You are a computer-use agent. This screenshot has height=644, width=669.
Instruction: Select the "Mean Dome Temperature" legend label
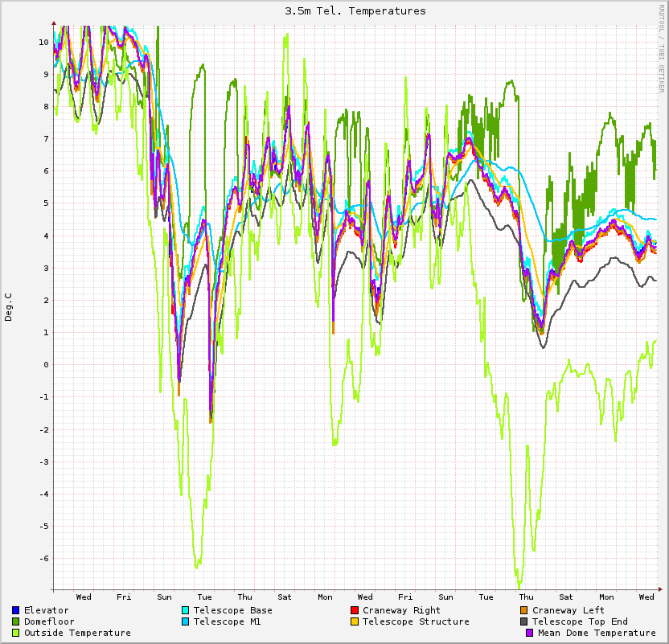pyautogui.click(x=597, y=633)
